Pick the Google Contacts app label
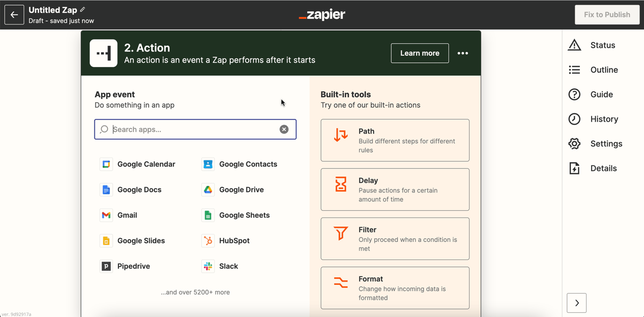 coord(248,164)
